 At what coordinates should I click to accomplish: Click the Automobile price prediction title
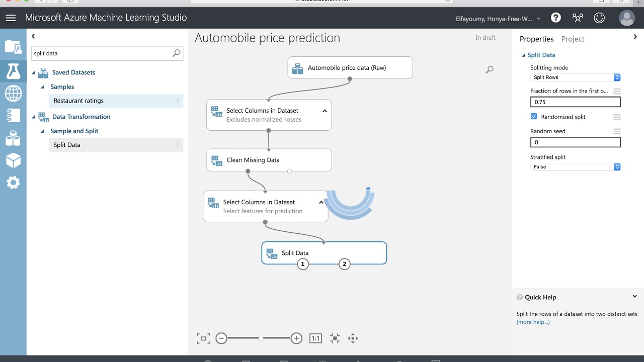tap(267, 38)
